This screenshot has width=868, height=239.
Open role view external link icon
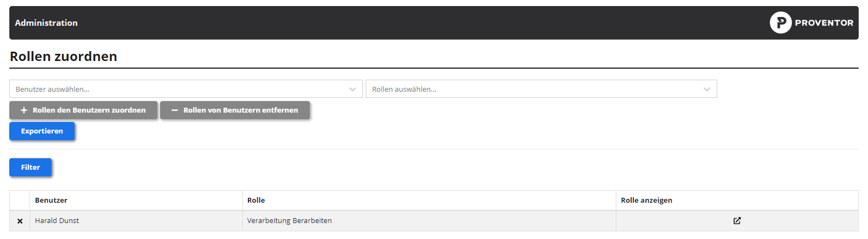pyautogui.click(x=737, y=221)
